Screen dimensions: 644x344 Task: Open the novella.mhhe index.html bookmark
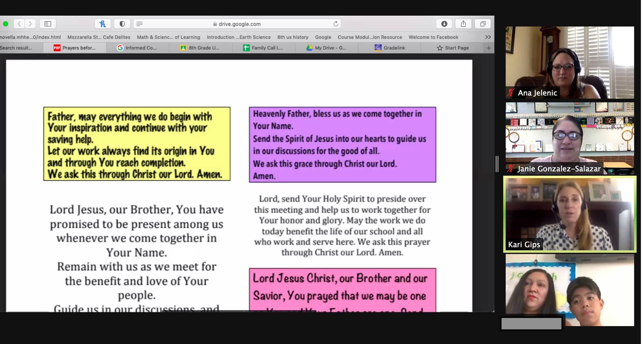31,37
